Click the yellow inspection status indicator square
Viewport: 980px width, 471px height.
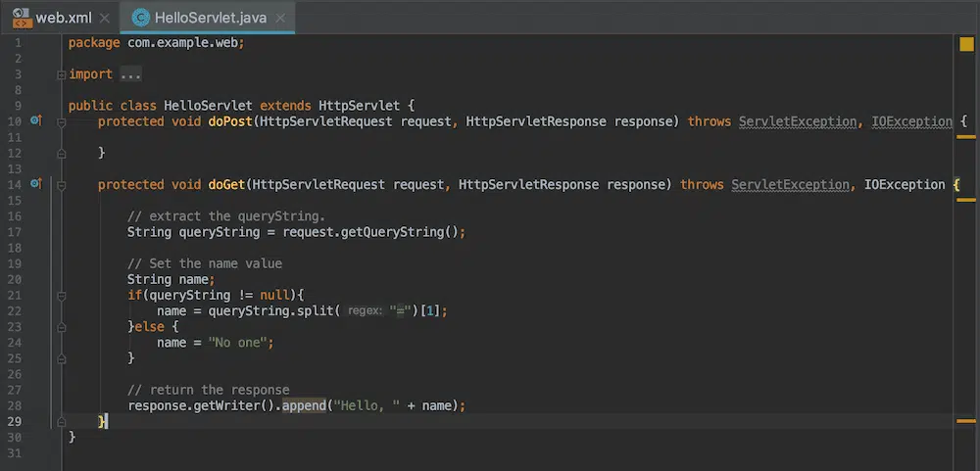coord(965,43)
